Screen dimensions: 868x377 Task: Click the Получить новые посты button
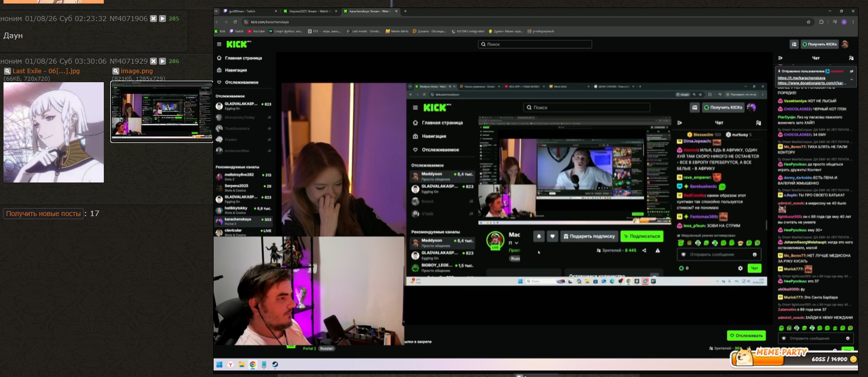44,214
